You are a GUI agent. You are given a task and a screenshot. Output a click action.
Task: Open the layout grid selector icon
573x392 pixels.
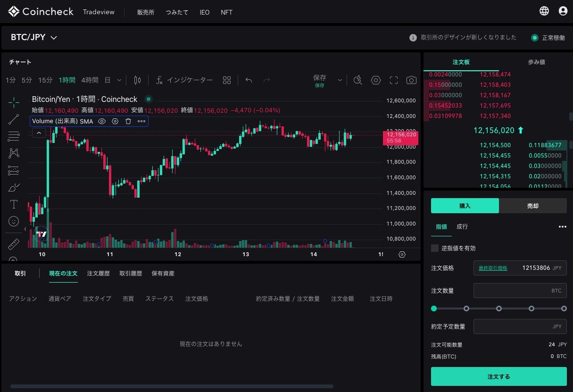(227, 80)
